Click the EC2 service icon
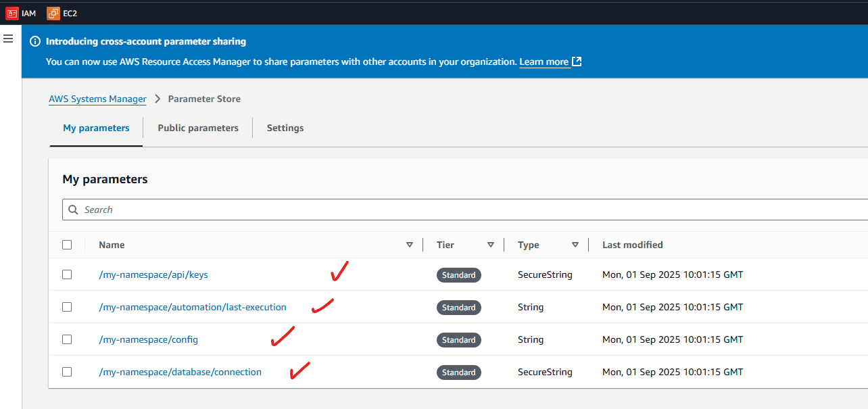Viewport: 868px width, 409px height. [53, 13]
